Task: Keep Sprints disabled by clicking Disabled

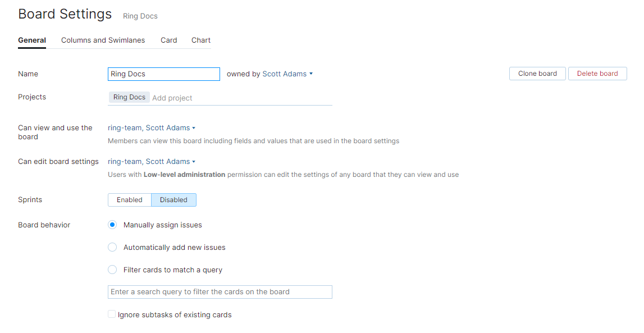Action: coord(173,199)
